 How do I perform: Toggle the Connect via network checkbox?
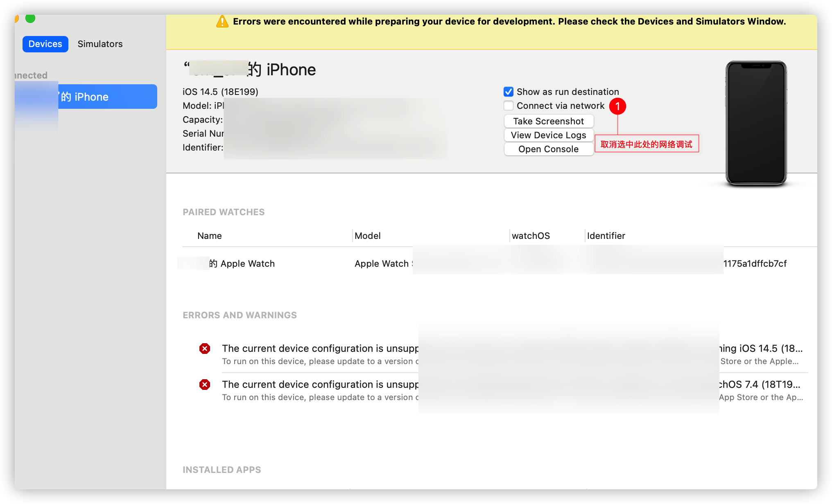pyautogui.click(x=509, y=106)
